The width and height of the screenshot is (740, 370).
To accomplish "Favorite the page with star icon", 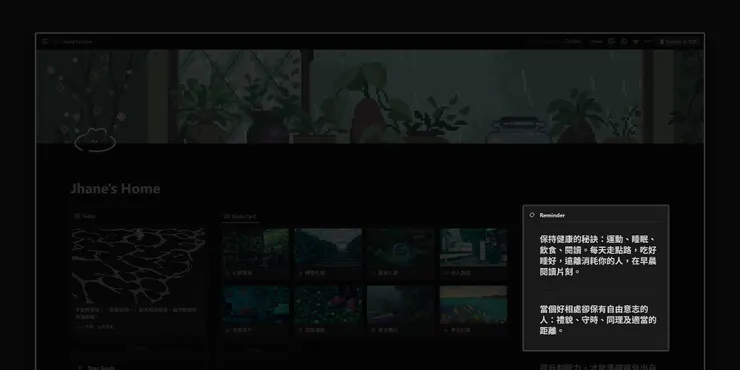I will [x=636, y=42].
